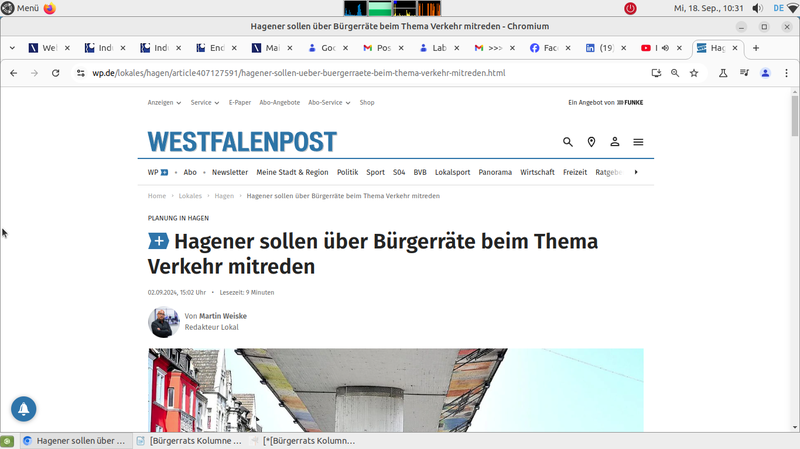800x449 pixels.
Task: Open the Politik section in navigation
Action: [347, 172]
